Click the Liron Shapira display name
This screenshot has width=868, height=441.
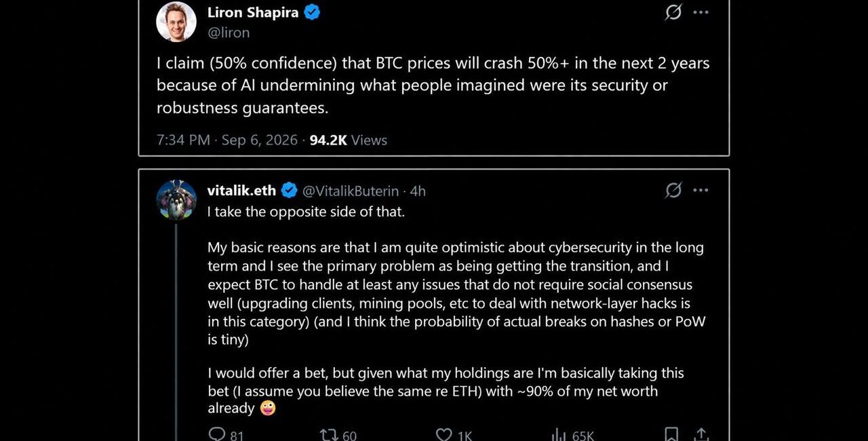(x=253, y=12)
